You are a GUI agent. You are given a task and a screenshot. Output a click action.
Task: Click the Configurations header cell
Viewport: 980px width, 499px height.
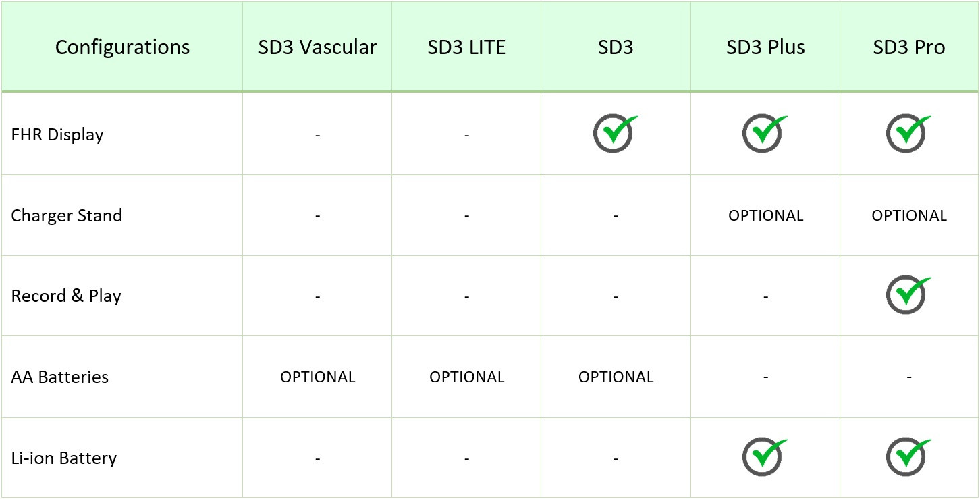(122, 47)
